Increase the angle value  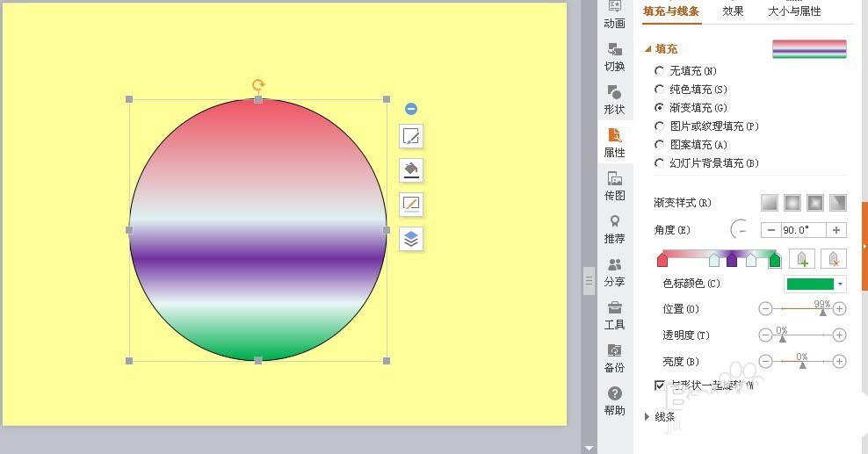pos(836,230)
